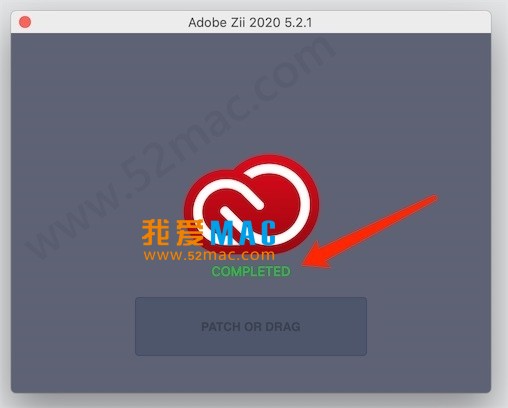Open the orange www.52mac.com link
508x408 pixels.
coord(209,255)
